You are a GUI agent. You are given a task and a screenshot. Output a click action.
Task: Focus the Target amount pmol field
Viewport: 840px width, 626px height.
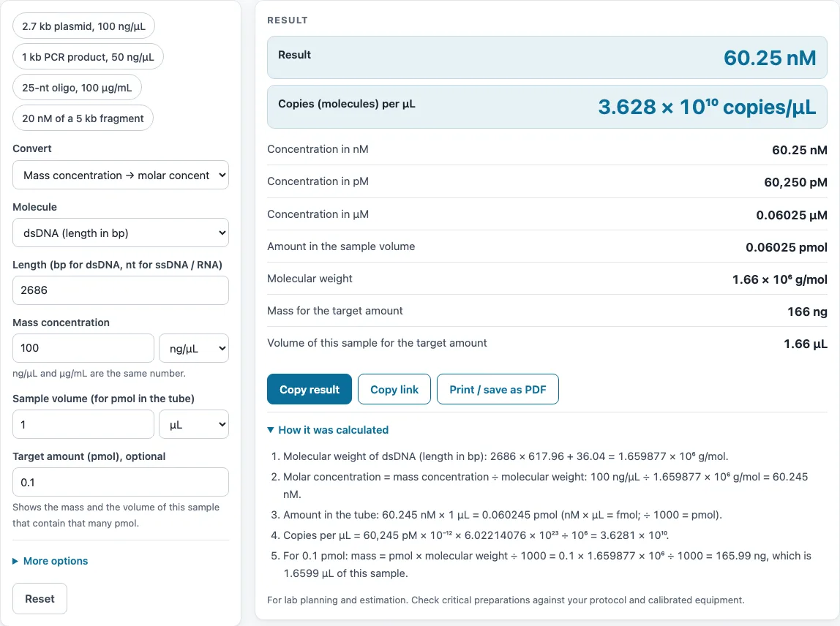coord(121,482)
